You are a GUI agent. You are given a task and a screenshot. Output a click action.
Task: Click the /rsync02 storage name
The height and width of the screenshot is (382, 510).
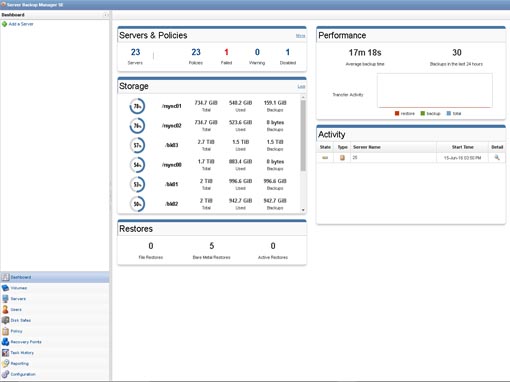coord(172,126)
